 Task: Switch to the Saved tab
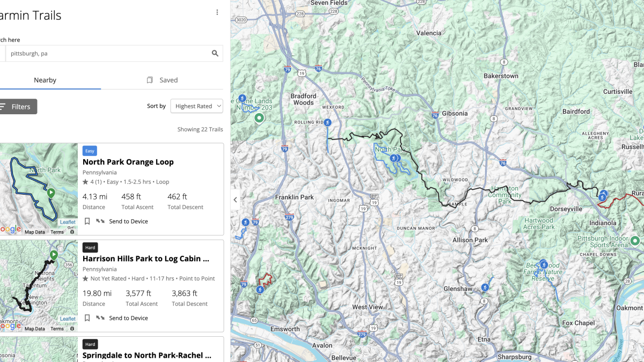pos(162,80)
